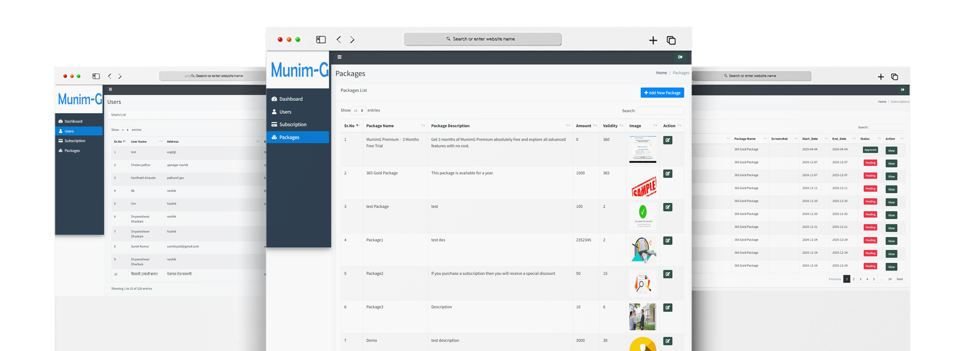This screenshot has height=351, width=980.
Task: Sort packages by Validity column
Action: pos(613,126)
